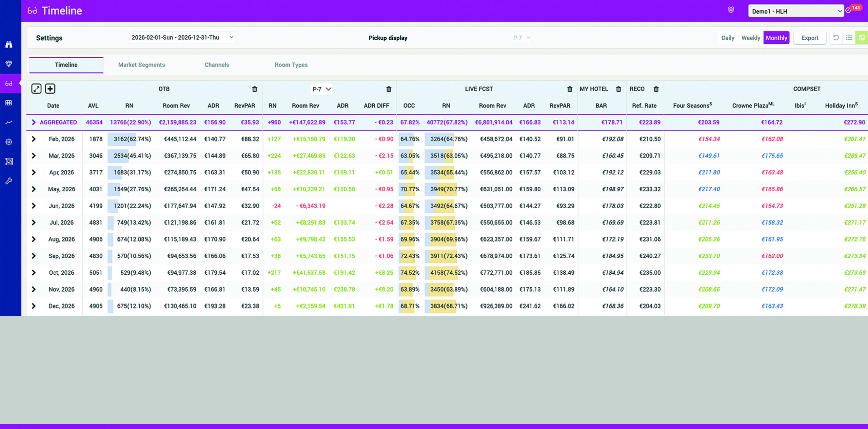
Task: Switch to Daily view
Action: pyautogui.click(x=728, y=38)
